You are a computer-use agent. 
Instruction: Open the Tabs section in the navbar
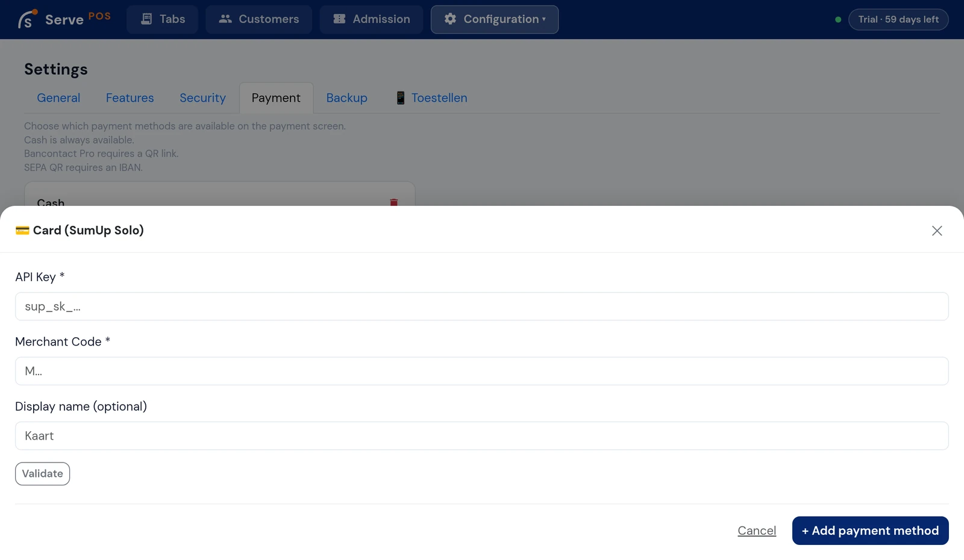click(162, 19)
